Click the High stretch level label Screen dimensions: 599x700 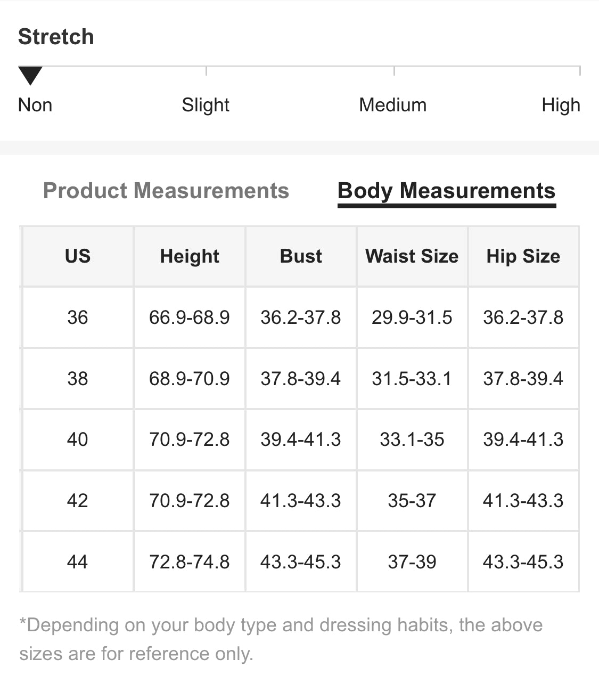[x=560, y=105]
